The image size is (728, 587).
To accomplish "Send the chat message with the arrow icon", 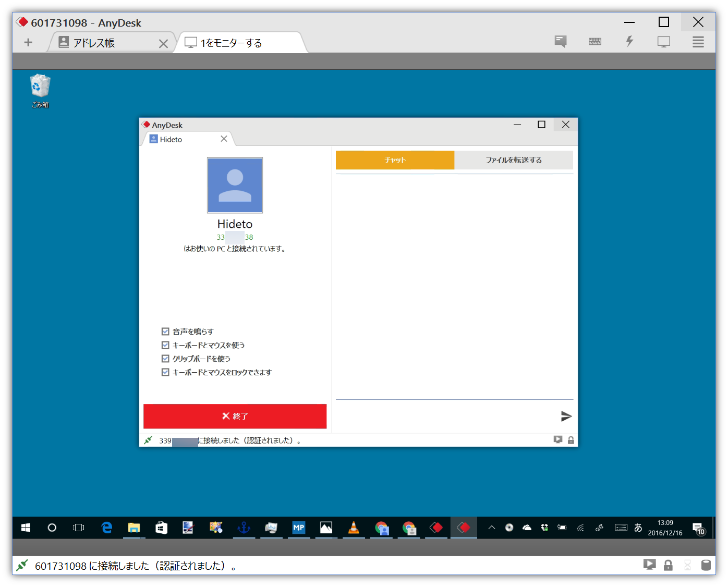I will [566, 416].
